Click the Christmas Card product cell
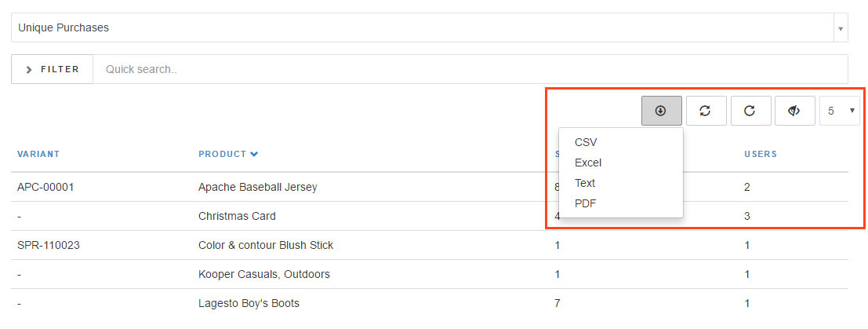868x329 pixels. [237, 216]
